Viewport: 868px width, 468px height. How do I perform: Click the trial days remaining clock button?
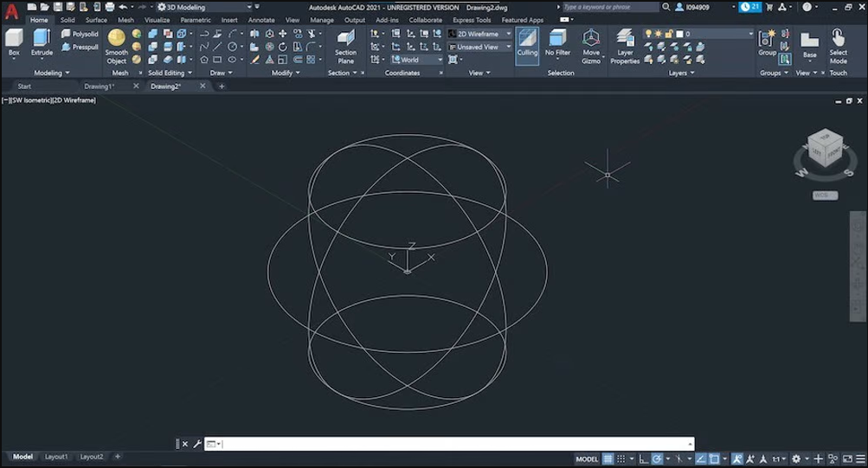[x=750, y=7]
